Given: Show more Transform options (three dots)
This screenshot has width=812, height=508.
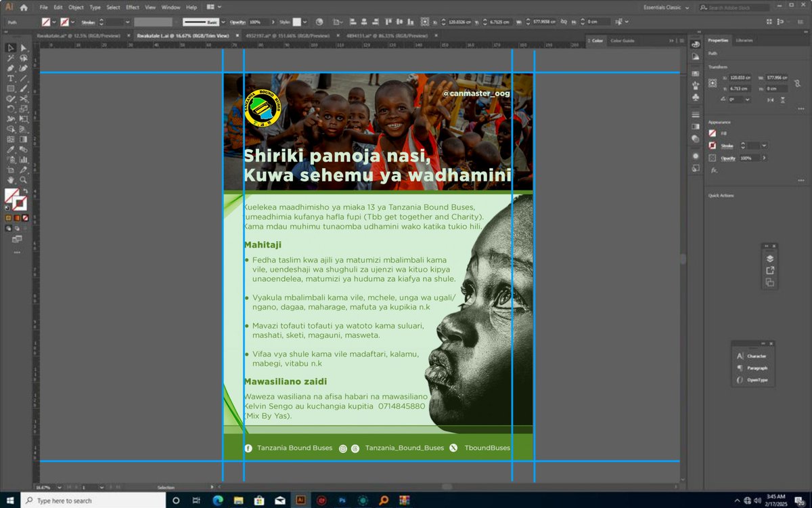Looking at the screenshot, I should coord(801,108).
